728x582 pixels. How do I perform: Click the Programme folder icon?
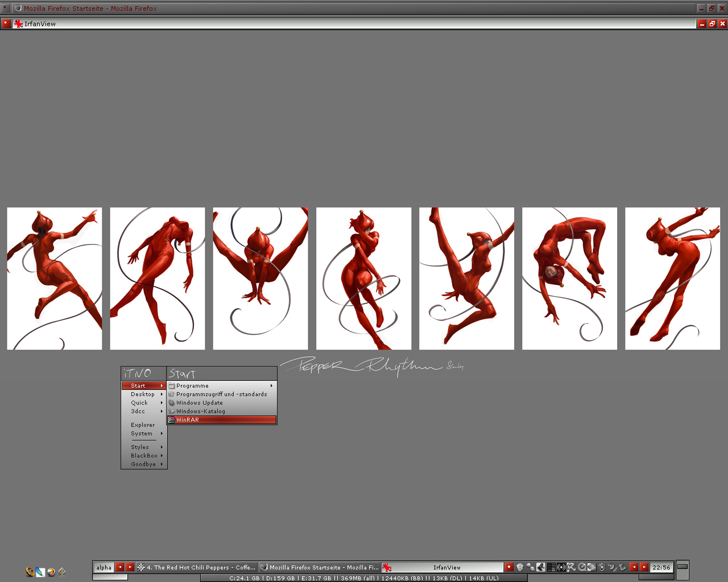pyautogui.click(x=171, y=385)
